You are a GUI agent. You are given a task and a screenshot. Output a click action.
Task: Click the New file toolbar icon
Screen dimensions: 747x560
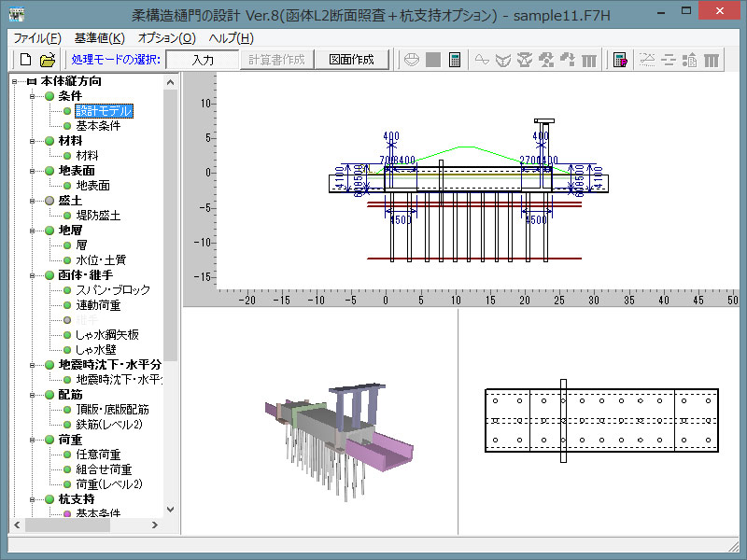[25, 60]
